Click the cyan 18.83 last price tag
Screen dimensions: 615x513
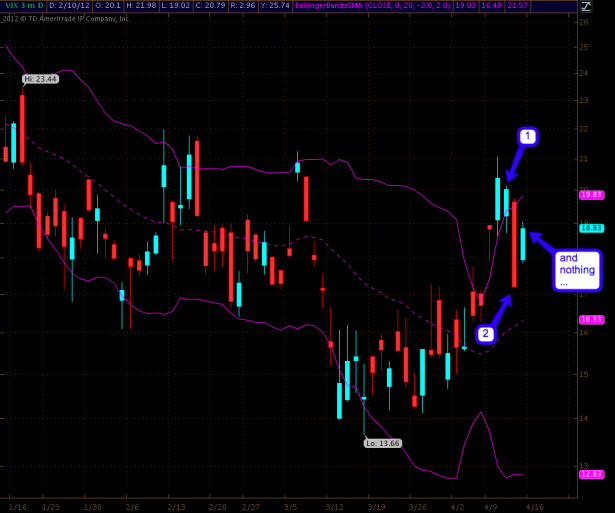pyautogui.click(x=591, y=228)
